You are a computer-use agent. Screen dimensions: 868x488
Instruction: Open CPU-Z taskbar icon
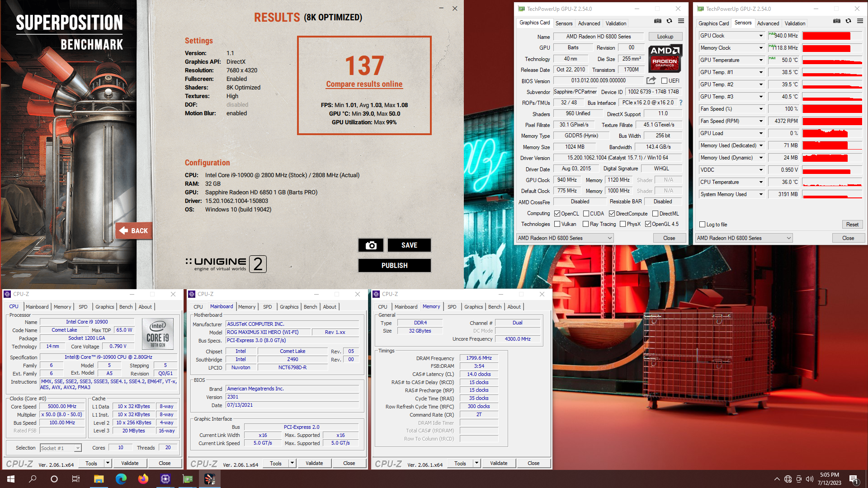click(165, 479)
